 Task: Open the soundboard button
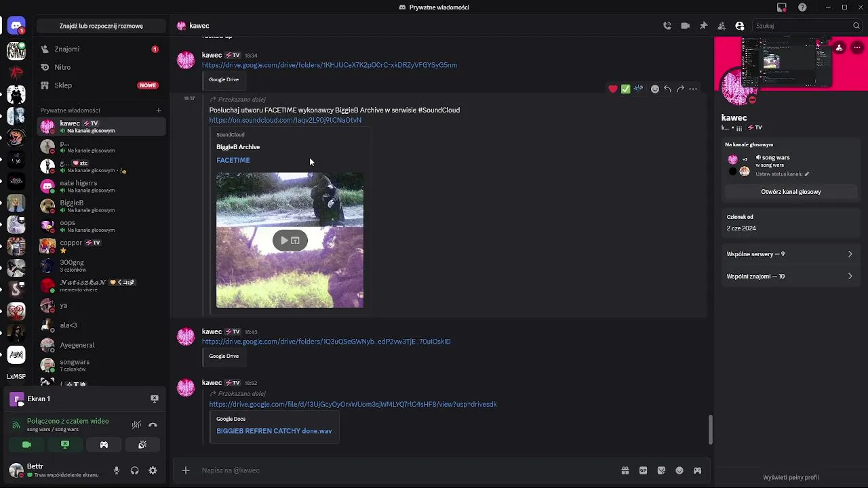(142, 445)
